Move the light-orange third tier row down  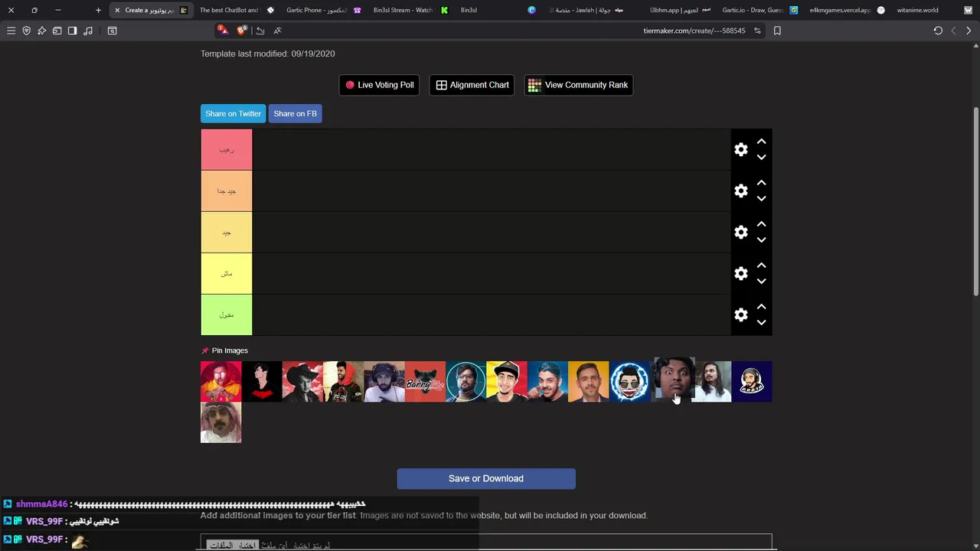pos(761,240)
